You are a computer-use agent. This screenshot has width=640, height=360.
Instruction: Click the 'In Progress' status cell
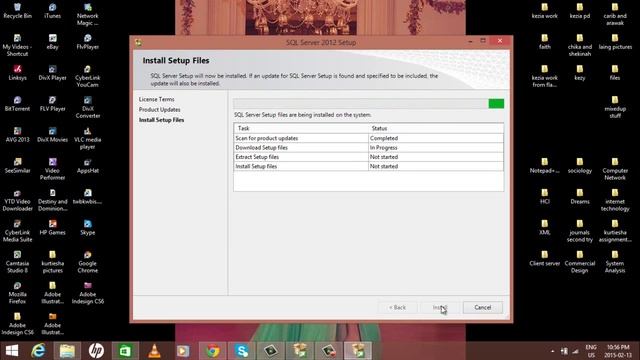[x=436, y=148]
